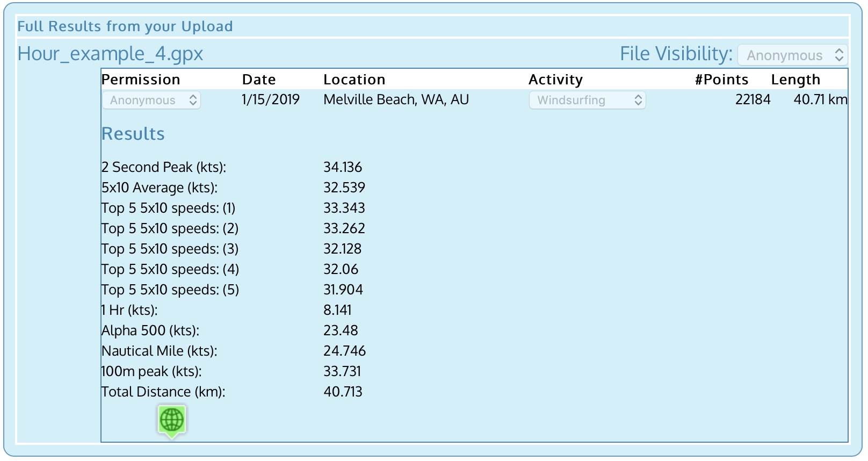Open the File Visibility dropdown
Screen dimensions: 868x461
pyautogui.click(x=792, y=55)
